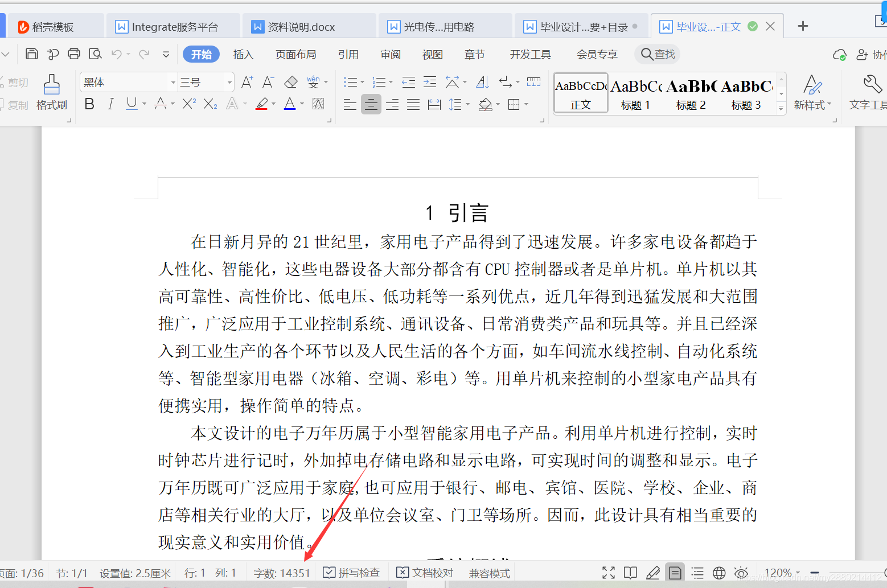Expand the styles gallery more arrow
This screenshot has width=887, height=588.
(782, 107)
